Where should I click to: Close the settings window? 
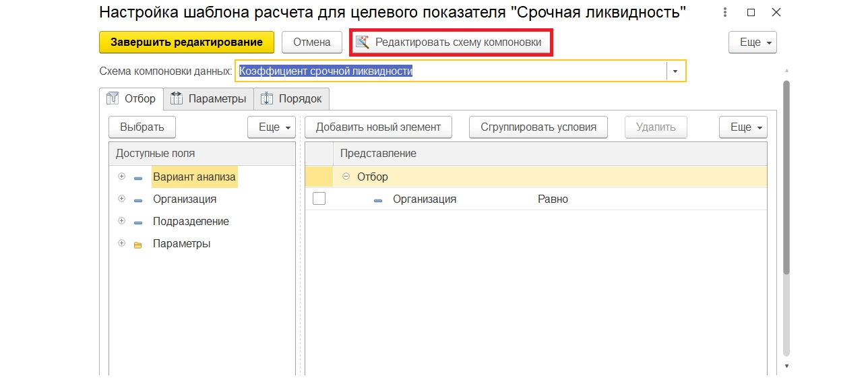[777, 12]
